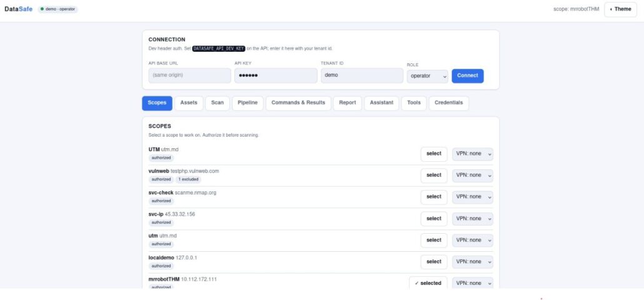This screenshot has width=644, height=300.
Task: Open the Credentials tab
Action: (x=448, y=103)
